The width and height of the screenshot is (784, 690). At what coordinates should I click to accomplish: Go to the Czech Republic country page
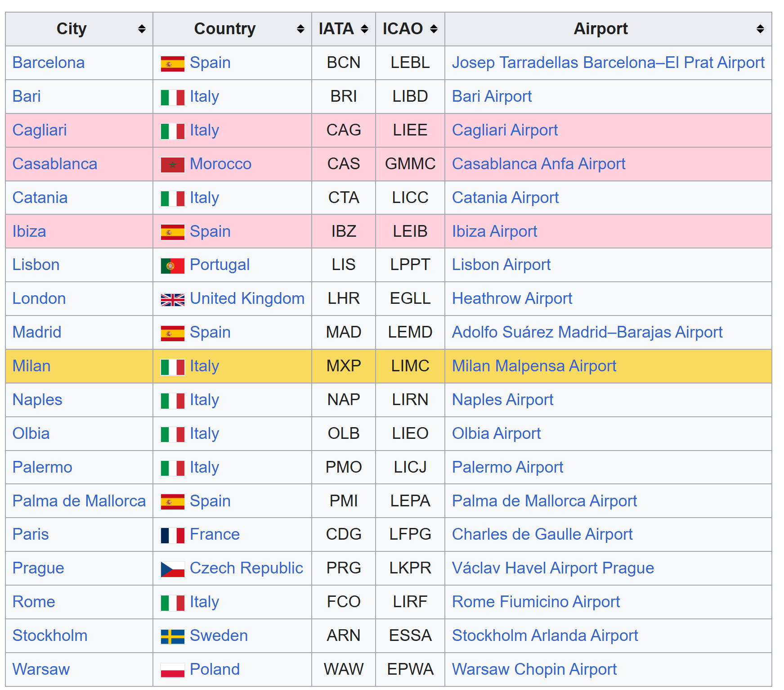click(x=246, y=568)
